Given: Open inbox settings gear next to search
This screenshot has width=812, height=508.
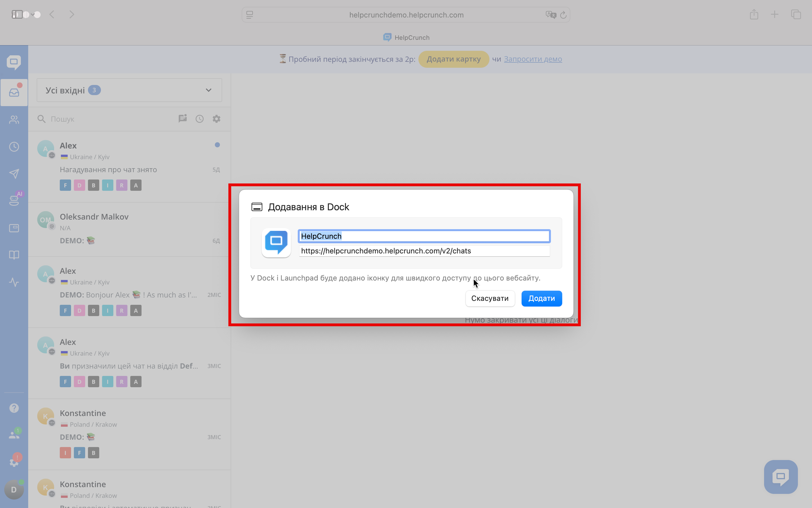Looking at the screenshot, I should click(217, 119).
